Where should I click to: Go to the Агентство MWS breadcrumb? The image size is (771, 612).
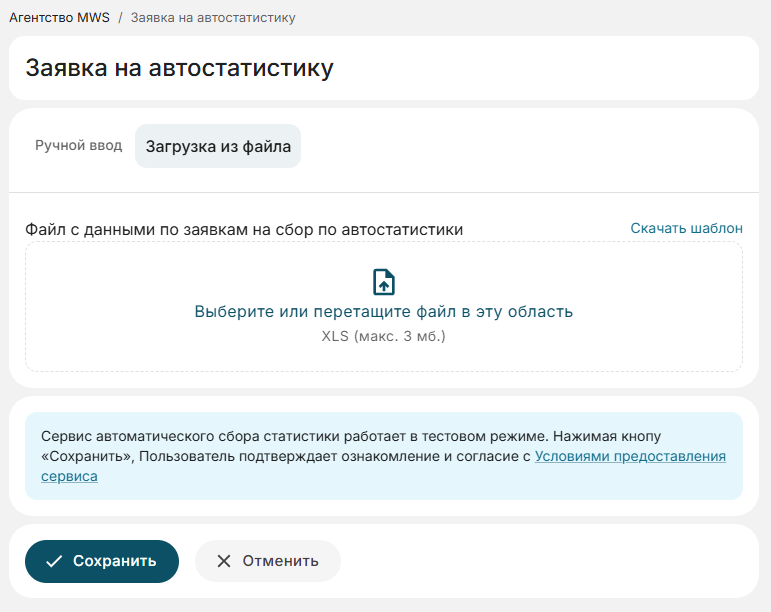59,18
